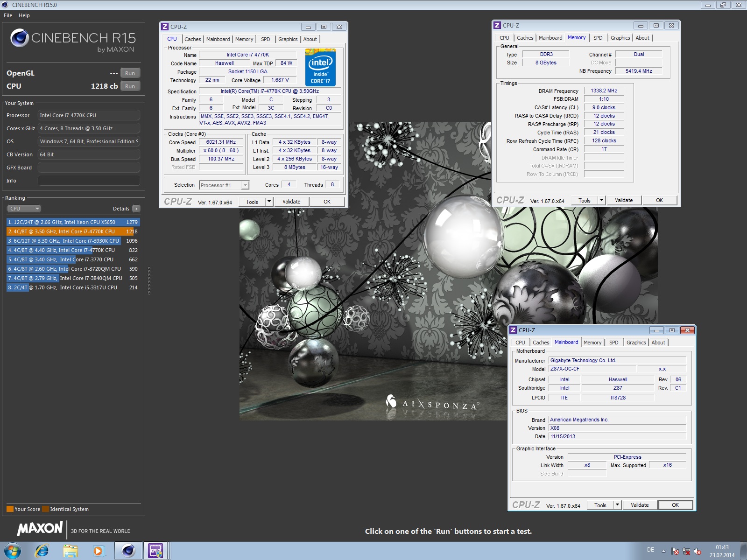Viewport: 747px width, 560px height.
Task: Open Memory tab in Mainboard CPU-Z window
Action: pyautogui.click(x=592, y=343)
